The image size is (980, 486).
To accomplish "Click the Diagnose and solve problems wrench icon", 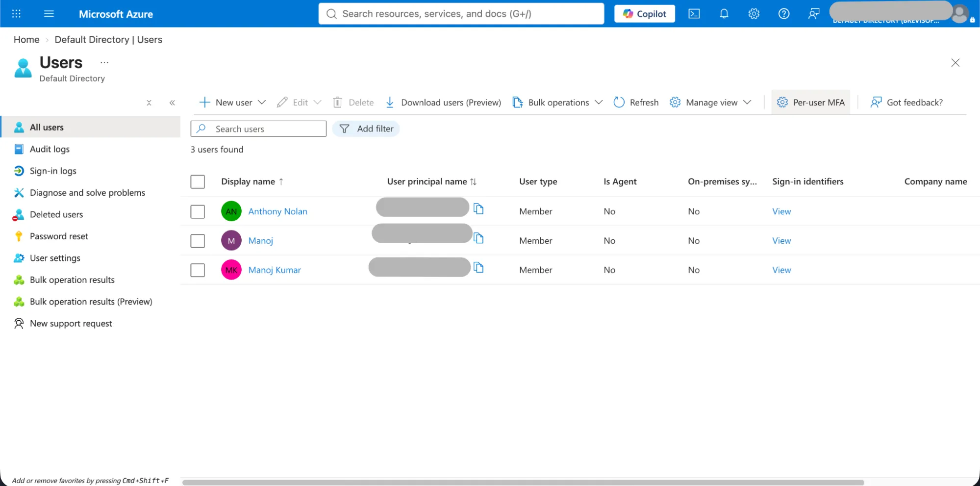I will pyautogui.click(x=19, y=193).
